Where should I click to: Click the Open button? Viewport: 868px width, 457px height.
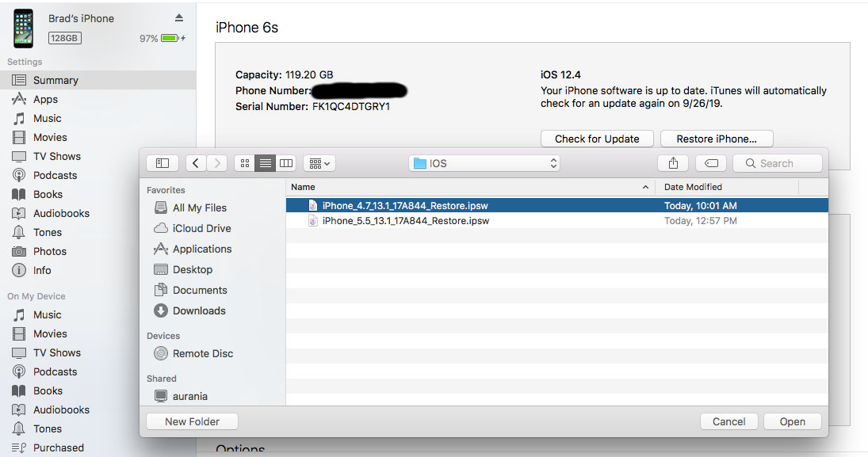pyautogui.click(x=792, y=421)
